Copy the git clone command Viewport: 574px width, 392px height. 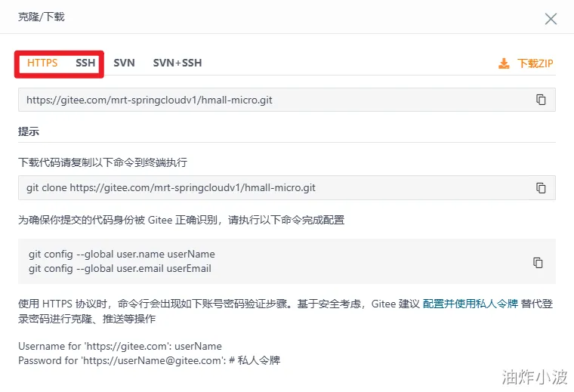pyautogui.click(x=541, y=188)
